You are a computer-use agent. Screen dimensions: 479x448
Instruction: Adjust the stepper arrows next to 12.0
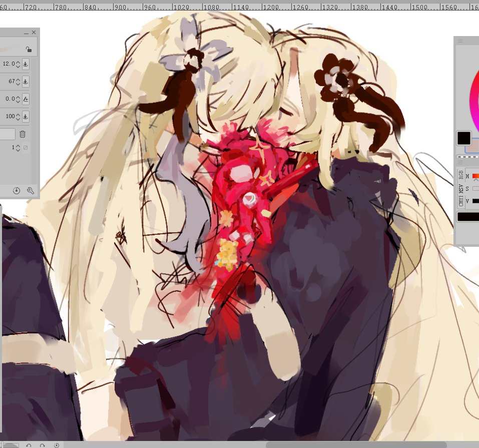click(18, 64)
